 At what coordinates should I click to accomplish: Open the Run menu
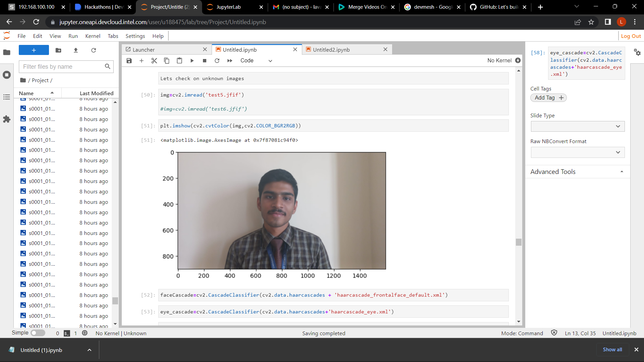click(73, 36)
